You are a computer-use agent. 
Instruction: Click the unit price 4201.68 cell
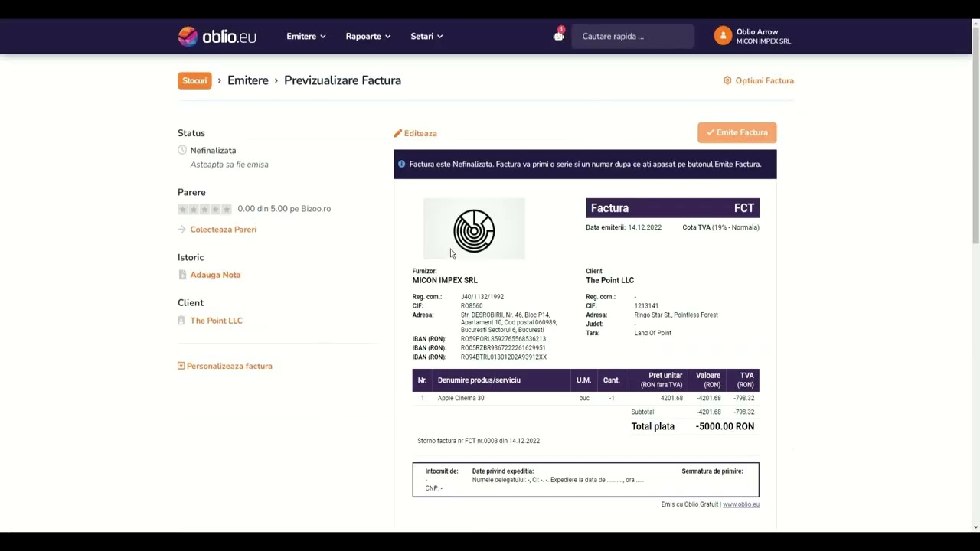671,398
